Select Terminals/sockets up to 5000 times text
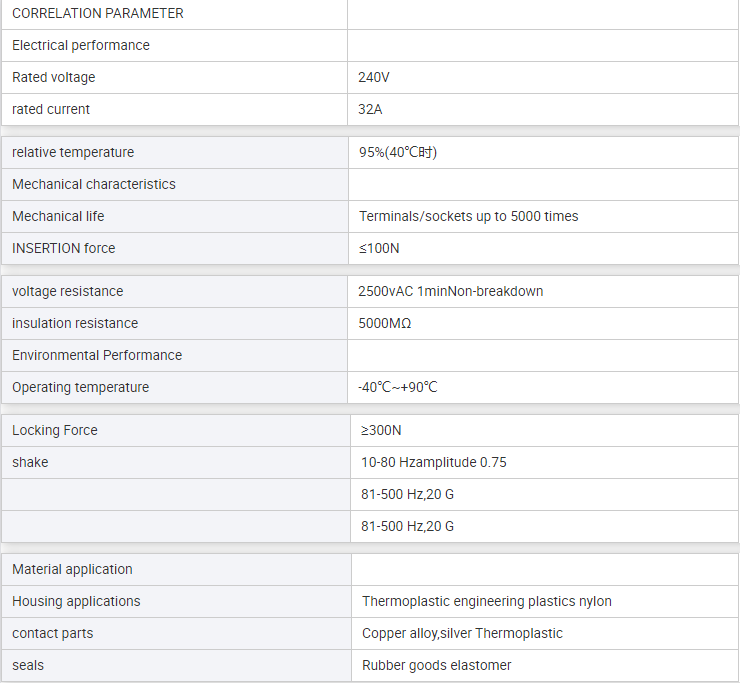 tap(468, 216)
